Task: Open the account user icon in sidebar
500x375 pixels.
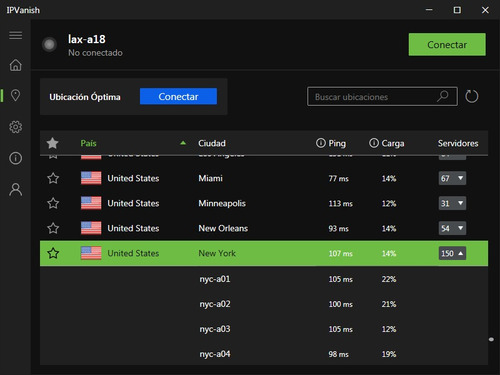Action: point(16,189)
